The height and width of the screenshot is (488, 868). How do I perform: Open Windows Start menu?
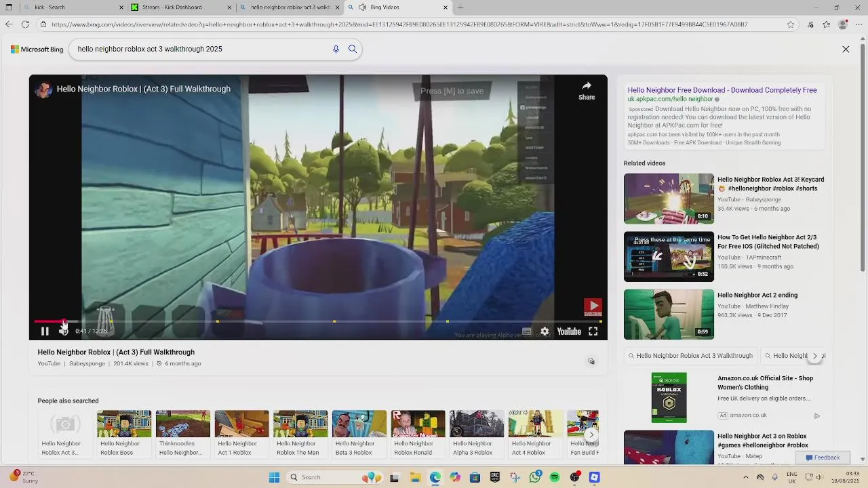pos(274,477)
